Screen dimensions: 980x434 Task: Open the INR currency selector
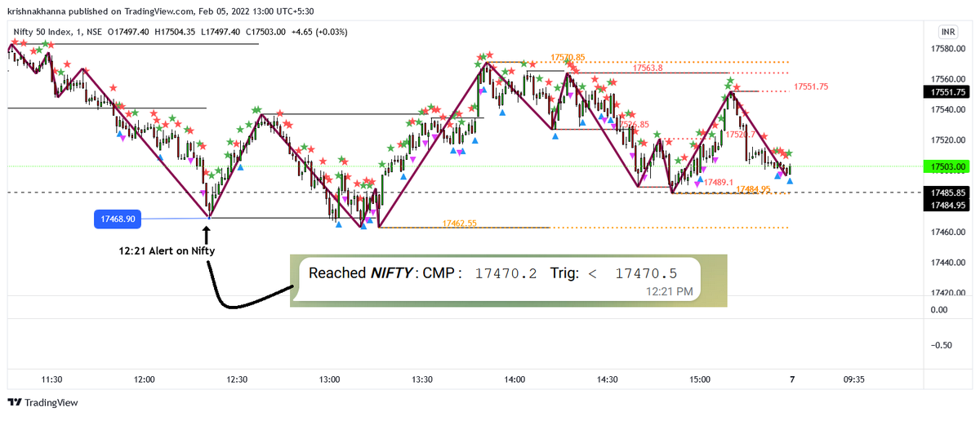[948, 32]
